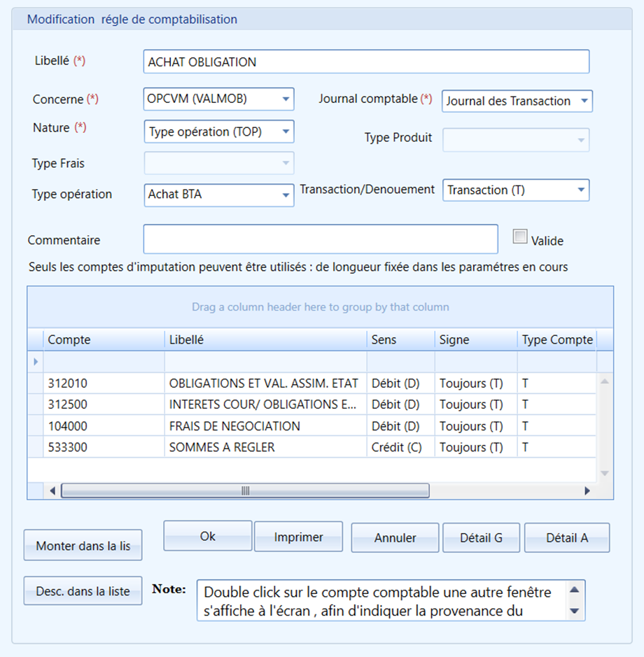Sort by the Signe column header
644x657 pixels.
(476, 339)
